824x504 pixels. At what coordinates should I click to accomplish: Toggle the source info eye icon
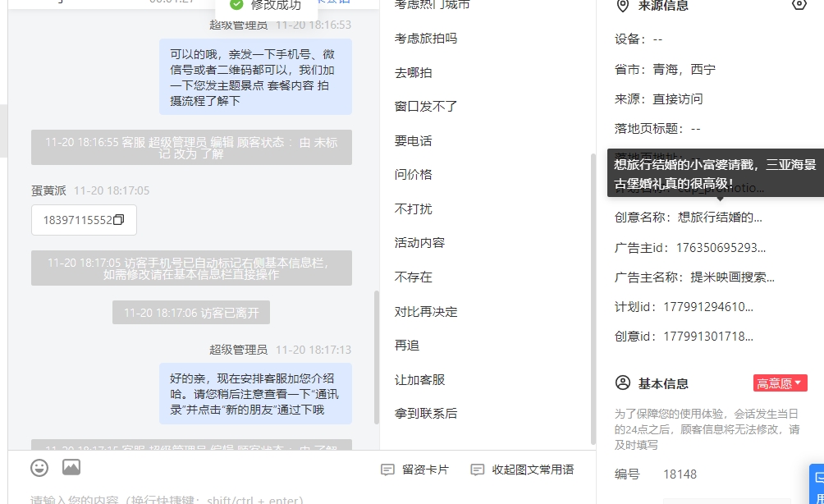799,5
